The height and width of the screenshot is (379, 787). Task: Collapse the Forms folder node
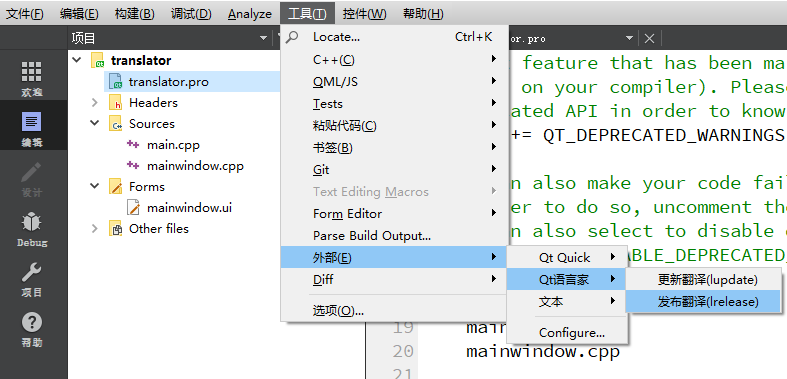coord(94,186)
